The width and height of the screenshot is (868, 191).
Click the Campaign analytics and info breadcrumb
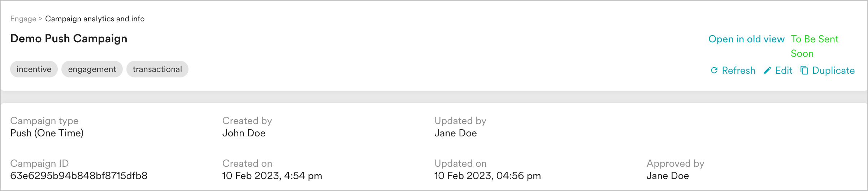point(95,19)
